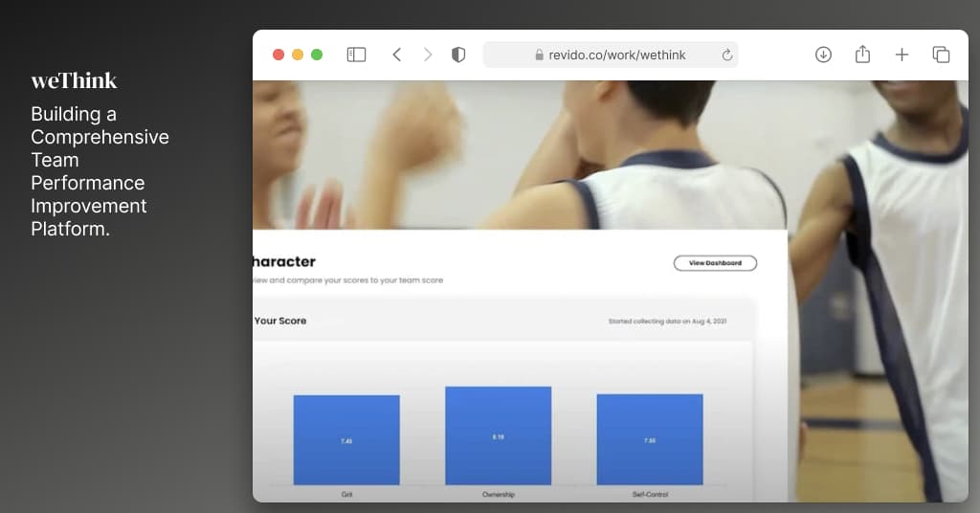Select the Self-Control score bar
This screenshot has width=980, height=513.
650,439
